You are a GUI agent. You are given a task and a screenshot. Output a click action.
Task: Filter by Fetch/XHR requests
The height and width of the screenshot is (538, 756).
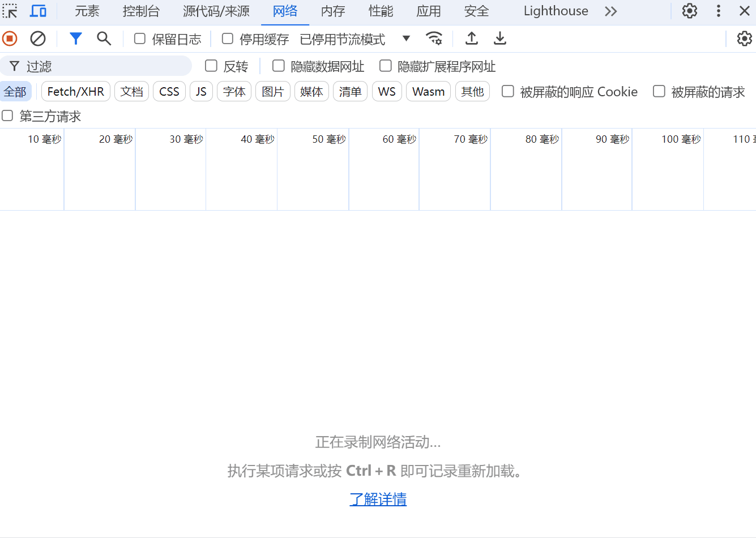click(76, 91)
